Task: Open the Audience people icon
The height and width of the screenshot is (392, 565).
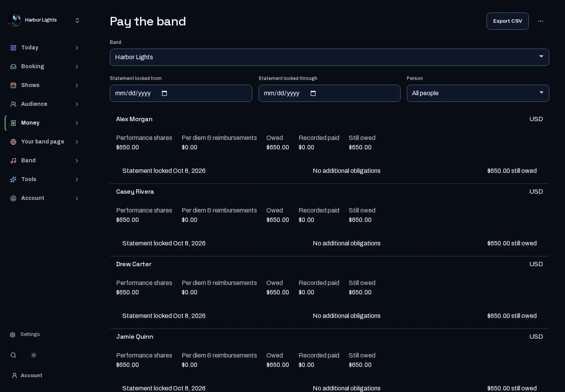Action: point(13,104)
